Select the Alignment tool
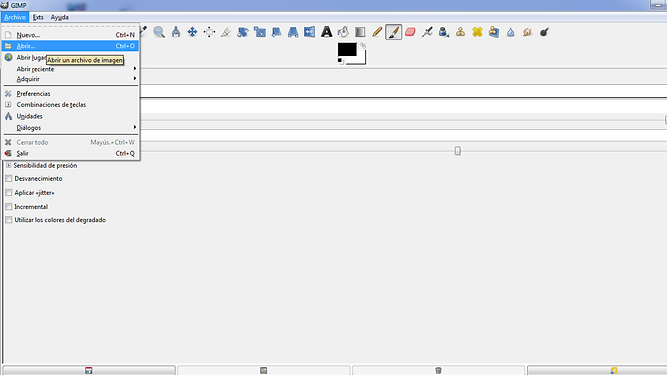This screenshot has width=667, height=375. click(x=209, y=32)
